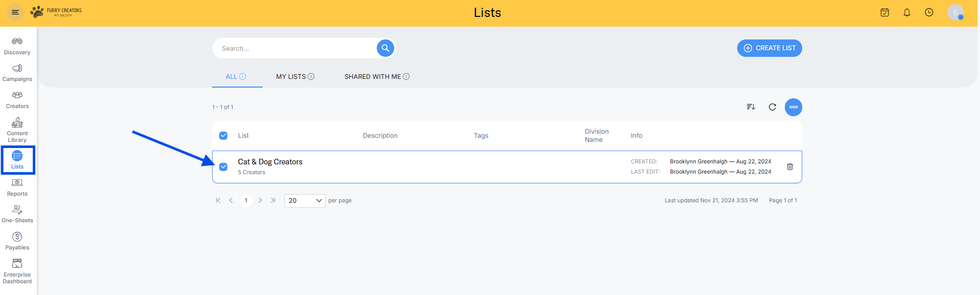The width and height of the screenshot is (980, 295).
Task: Go to Content Library section
Action: coord(17,130)
